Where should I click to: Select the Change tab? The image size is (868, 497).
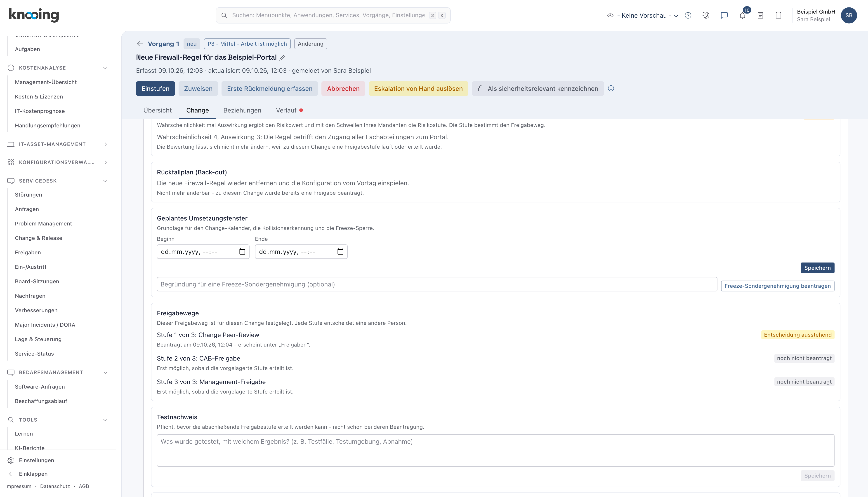click(197, 110)
